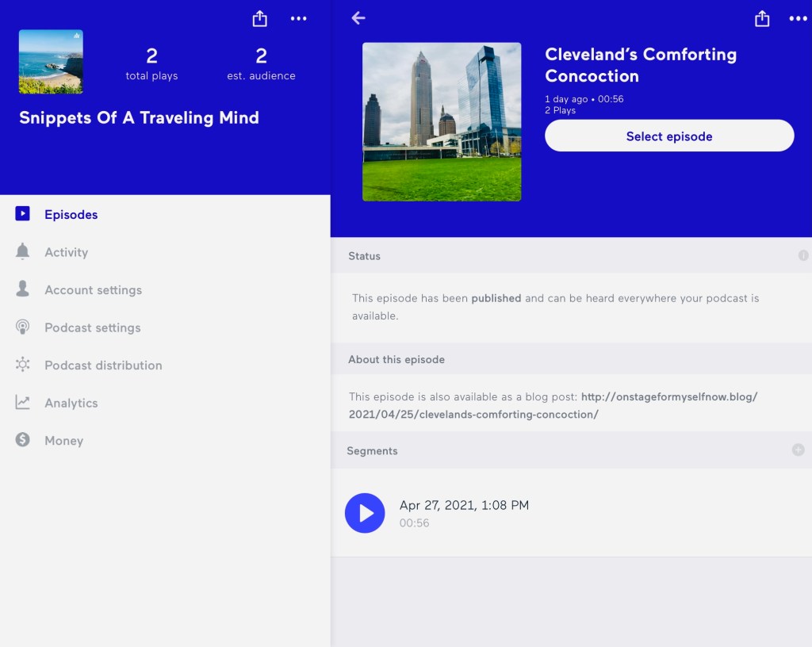Open the three-dot menu in the left panel
This screenshot has height=647, width=812.
pos(298,19)
